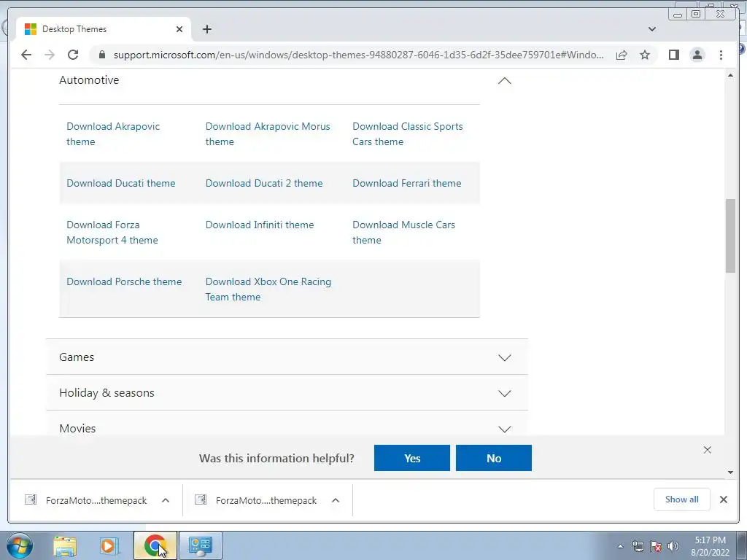
Task: Expand the Holiday & seasons section
Action: click(287, 393)
